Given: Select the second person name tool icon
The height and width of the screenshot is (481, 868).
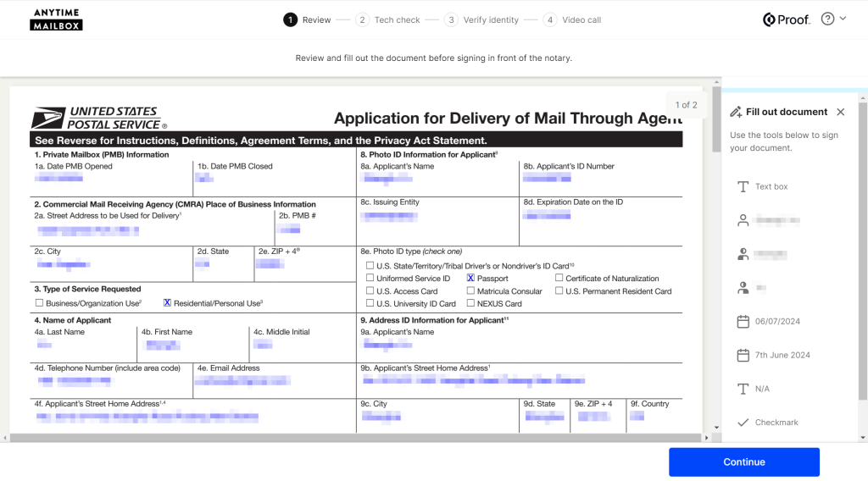Looking at the screenshot, I should coord(743,254).
